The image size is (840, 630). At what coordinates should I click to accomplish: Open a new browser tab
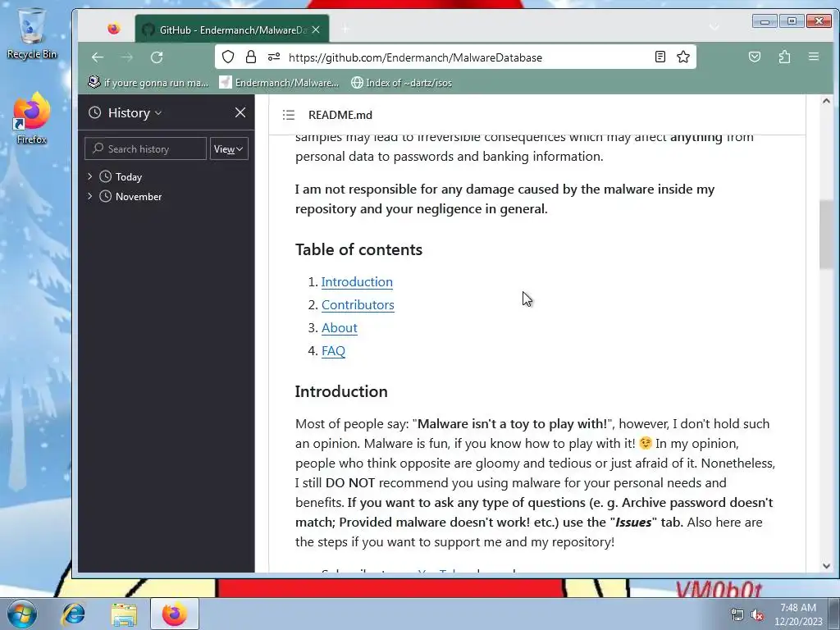345,30
